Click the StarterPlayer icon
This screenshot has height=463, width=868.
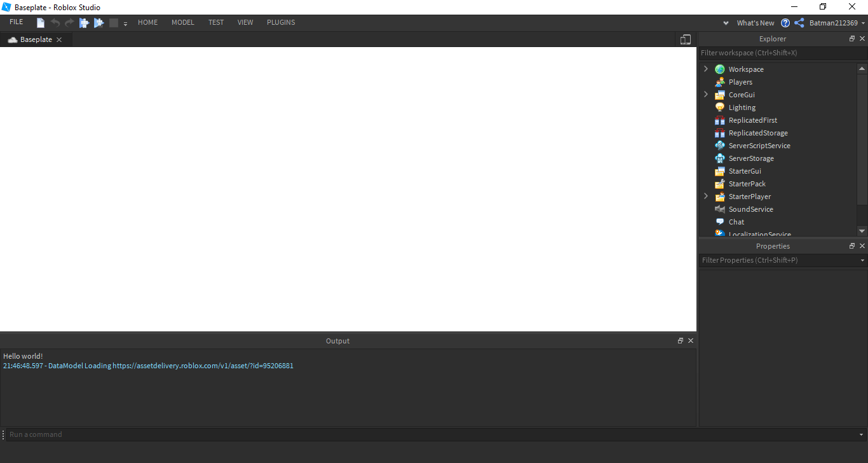point(719,197)
